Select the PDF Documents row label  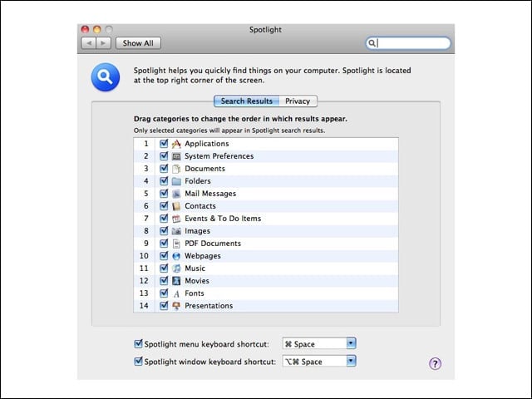pyautogui.click(x=213, y=244)
